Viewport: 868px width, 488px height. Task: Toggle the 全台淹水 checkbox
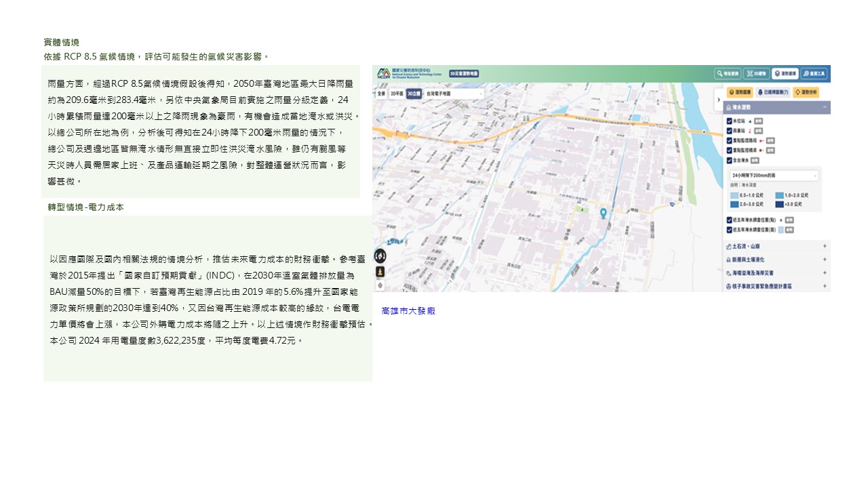pyautogui.click(x=730, y=161)
